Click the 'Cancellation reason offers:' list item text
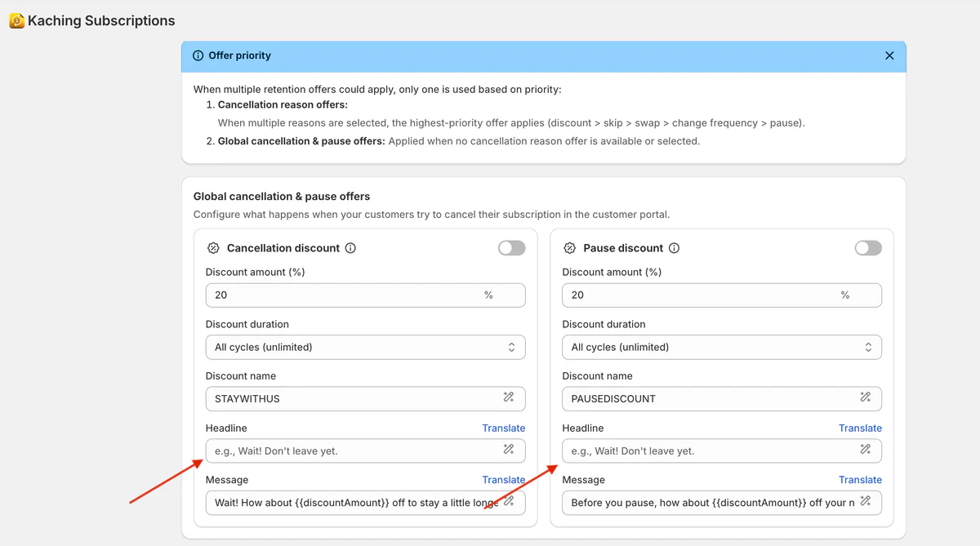Screen dimensions: 980x546 (283, 104)
